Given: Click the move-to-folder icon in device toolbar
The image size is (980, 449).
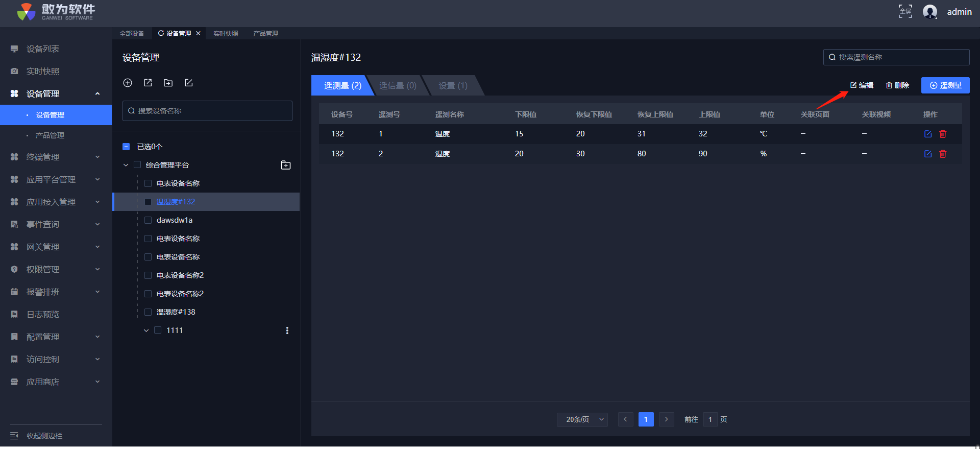Looking at the screenshot, I should pos(168,83).
